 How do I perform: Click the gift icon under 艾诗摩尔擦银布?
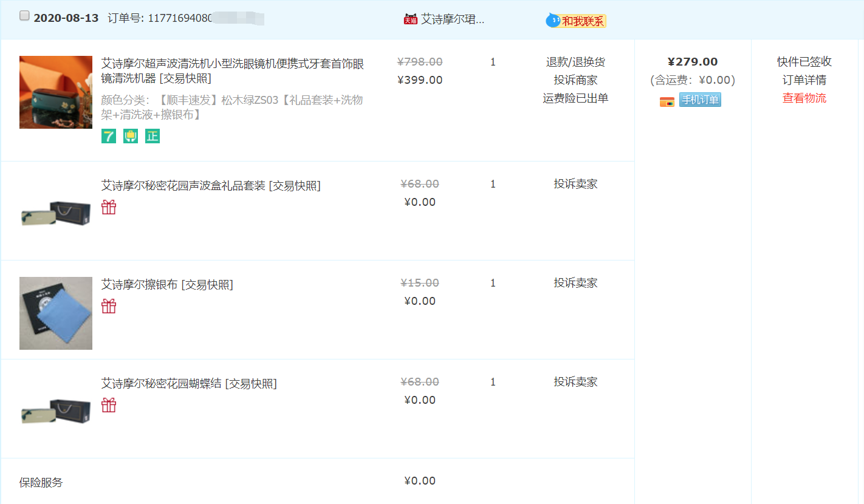pos(109,307)
